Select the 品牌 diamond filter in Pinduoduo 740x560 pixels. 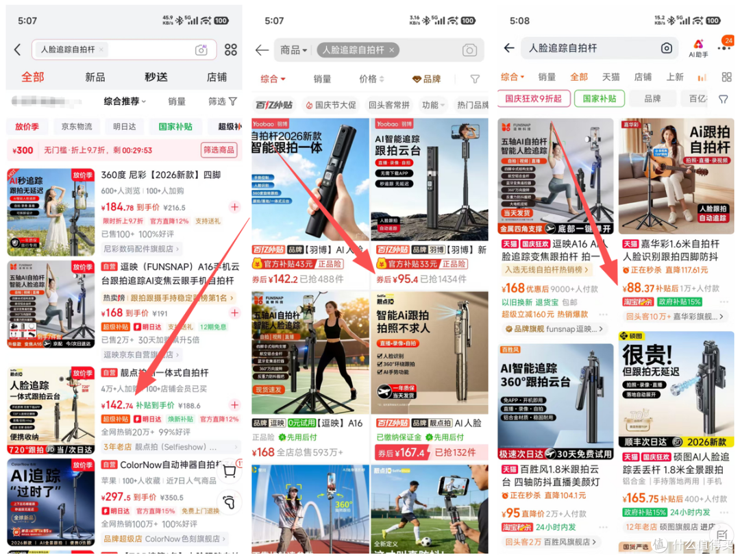tap(427, 79)
